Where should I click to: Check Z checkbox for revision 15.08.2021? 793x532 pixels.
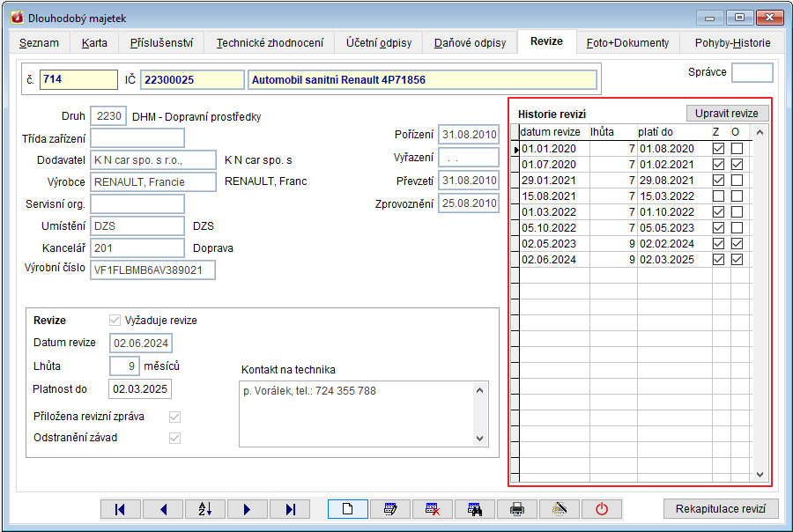tap(718, 196)
